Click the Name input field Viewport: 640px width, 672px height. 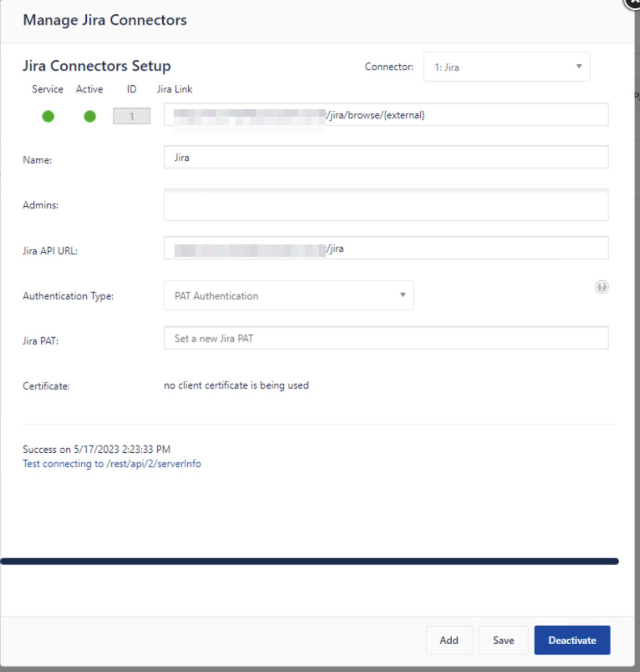(x=386, y=157)
